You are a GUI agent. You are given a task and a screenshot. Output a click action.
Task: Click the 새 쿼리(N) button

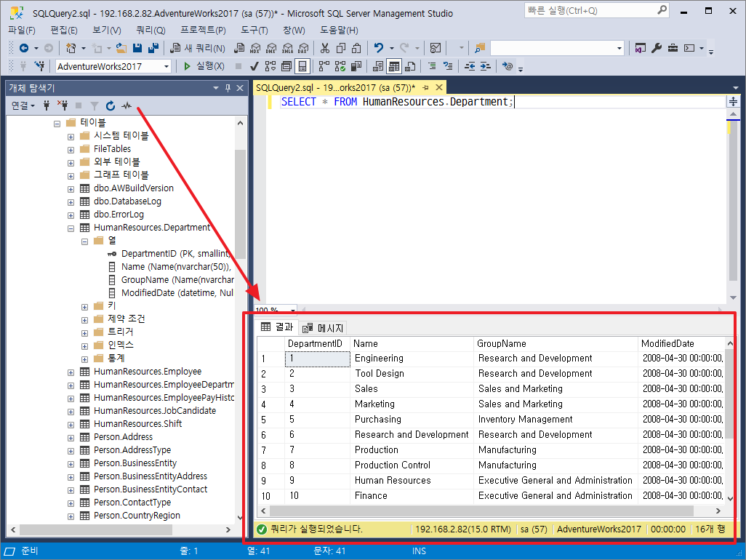click(198, 48)
